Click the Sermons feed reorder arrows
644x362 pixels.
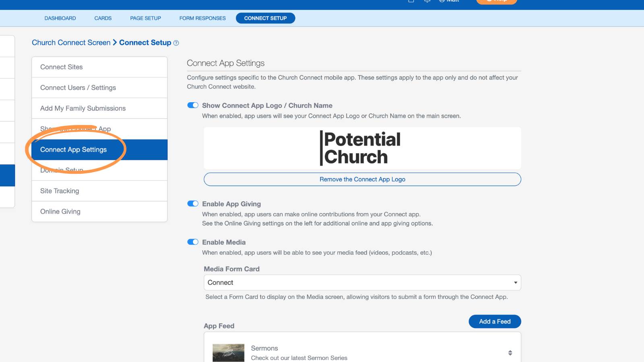pos(510,353)
